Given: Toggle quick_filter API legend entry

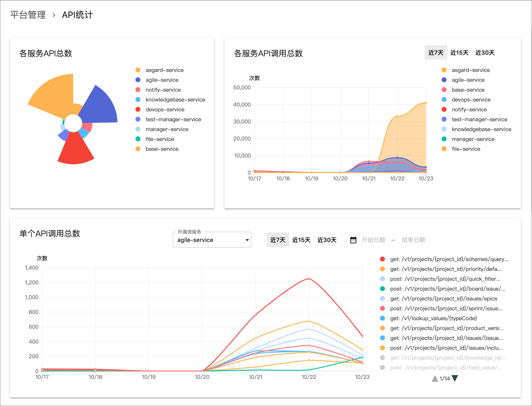Looking at the screenshot, I should [440, 279].
